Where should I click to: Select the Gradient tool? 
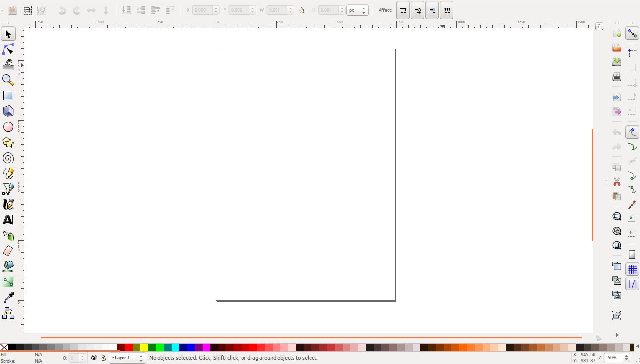(x=8, y=282)
